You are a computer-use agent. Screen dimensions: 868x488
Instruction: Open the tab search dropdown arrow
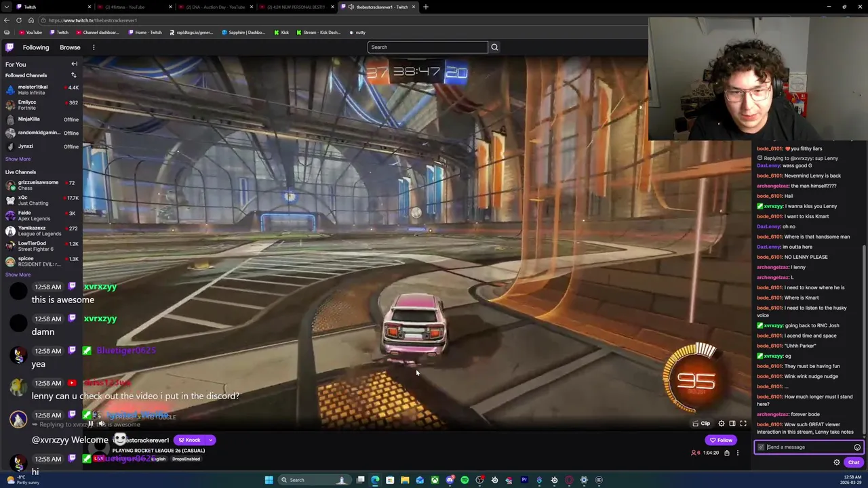7,7
